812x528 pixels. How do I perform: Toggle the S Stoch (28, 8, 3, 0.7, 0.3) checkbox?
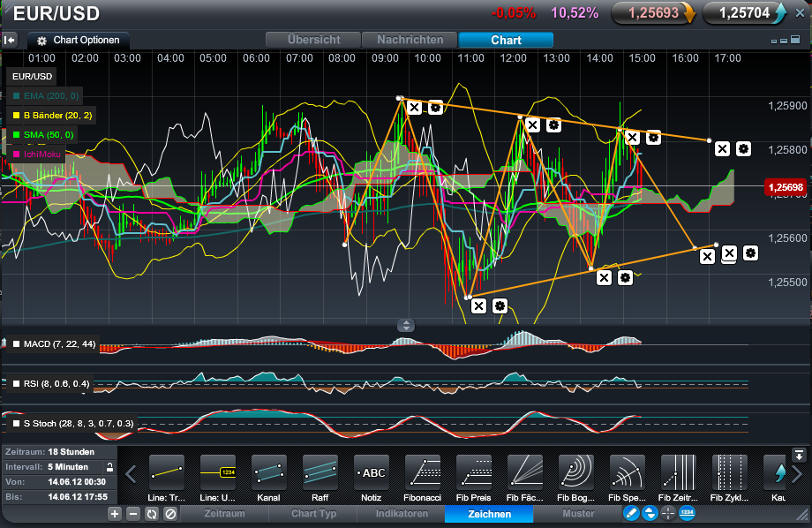click(17, 423)
